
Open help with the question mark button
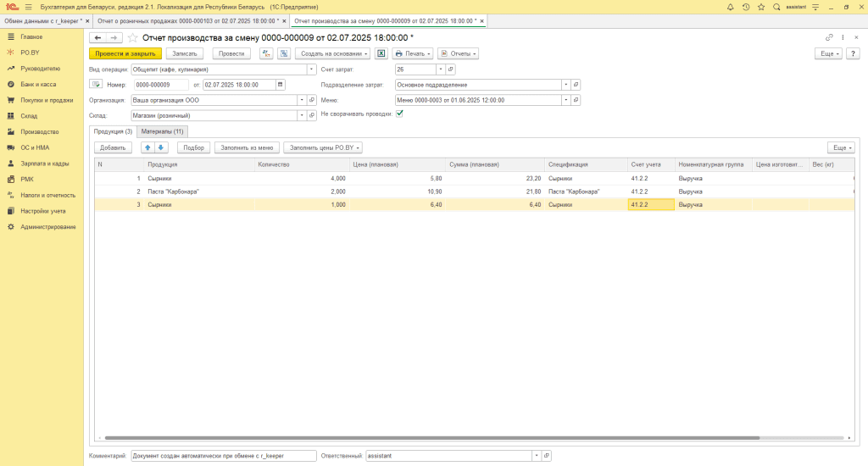click(853, 53)
